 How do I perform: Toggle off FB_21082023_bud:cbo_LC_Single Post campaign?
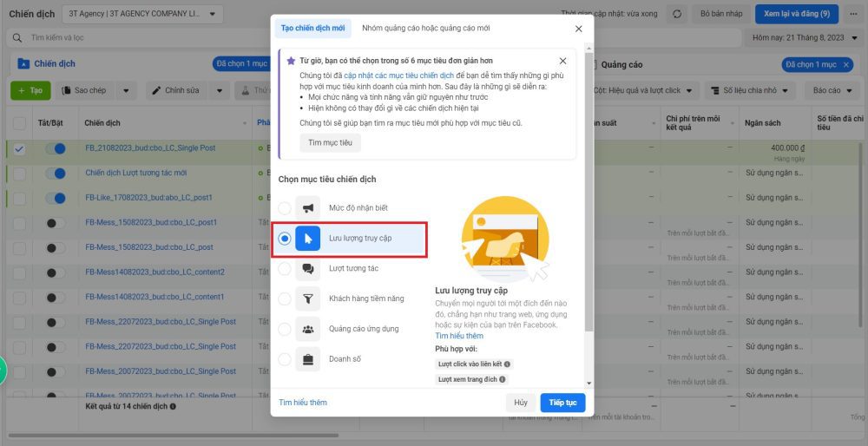56,149
